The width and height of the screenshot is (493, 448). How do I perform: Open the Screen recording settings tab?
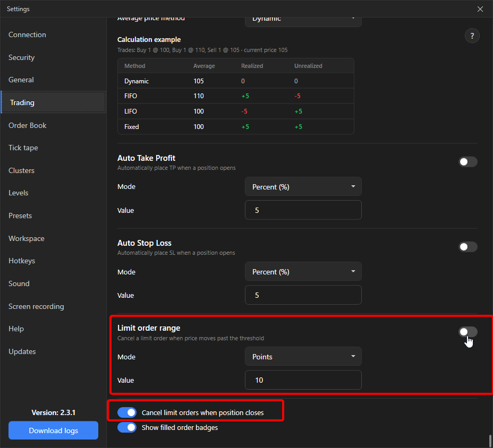(x=54, y=306)
